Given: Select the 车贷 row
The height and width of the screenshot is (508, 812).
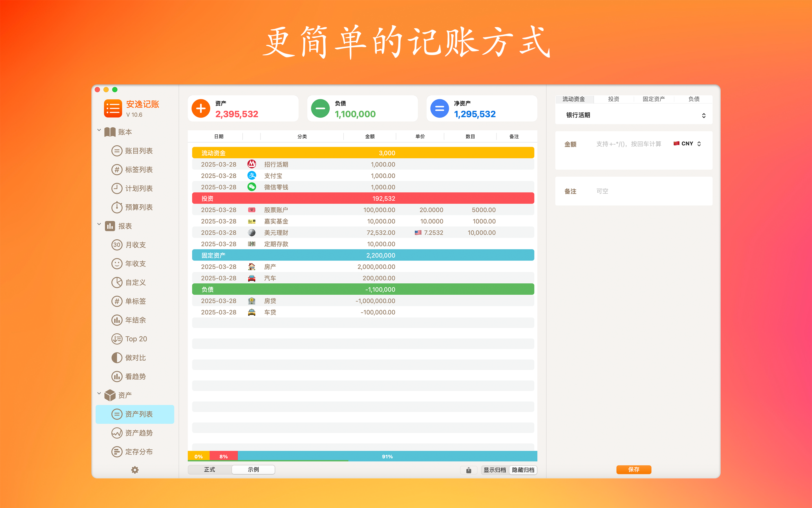Looking at the screenshot, I should (363, 312).
